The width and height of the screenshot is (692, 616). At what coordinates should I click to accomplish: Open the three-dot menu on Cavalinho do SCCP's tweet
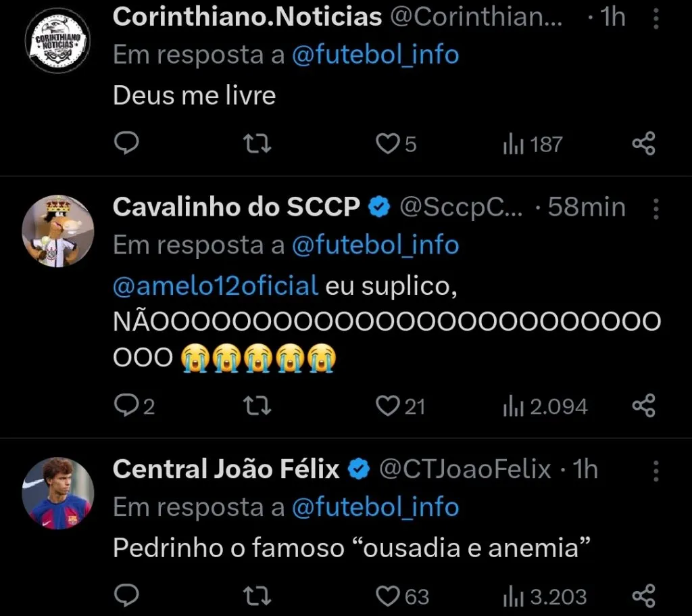(655, 208)
